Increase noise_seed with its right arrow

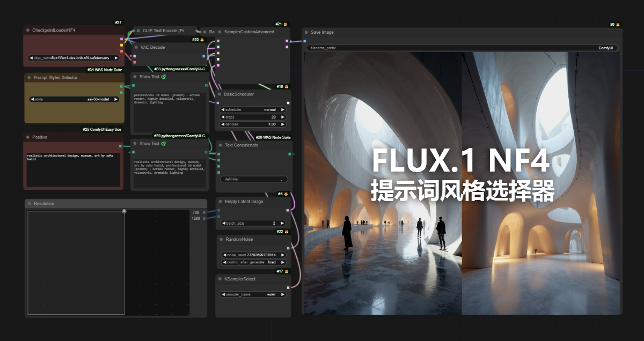click(283, 255)
